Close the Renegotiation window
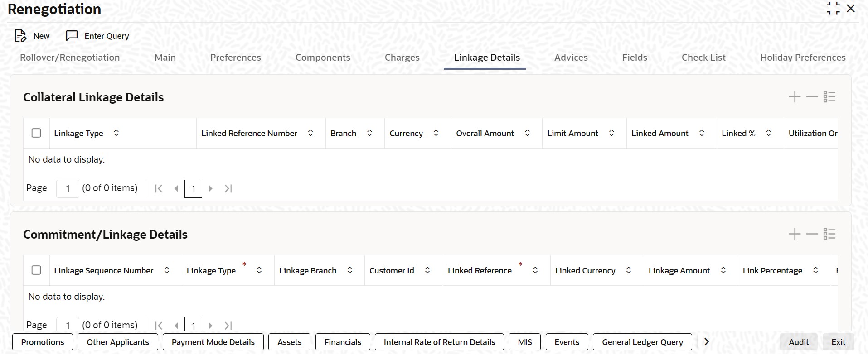Viewport: 868px width, 355px height. pos(851,9)
